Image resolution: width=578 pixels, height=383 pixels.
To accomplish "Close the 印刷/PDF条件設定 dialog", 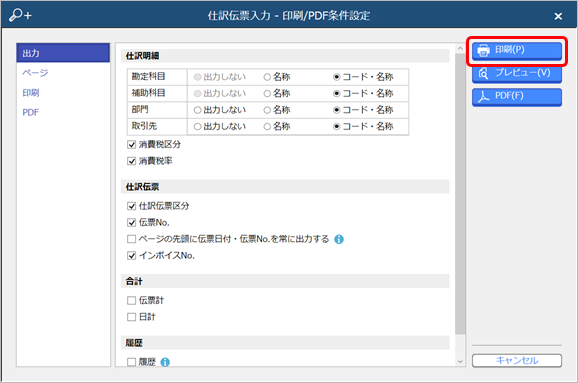I will pyautogui.click(x=558, y=16).
